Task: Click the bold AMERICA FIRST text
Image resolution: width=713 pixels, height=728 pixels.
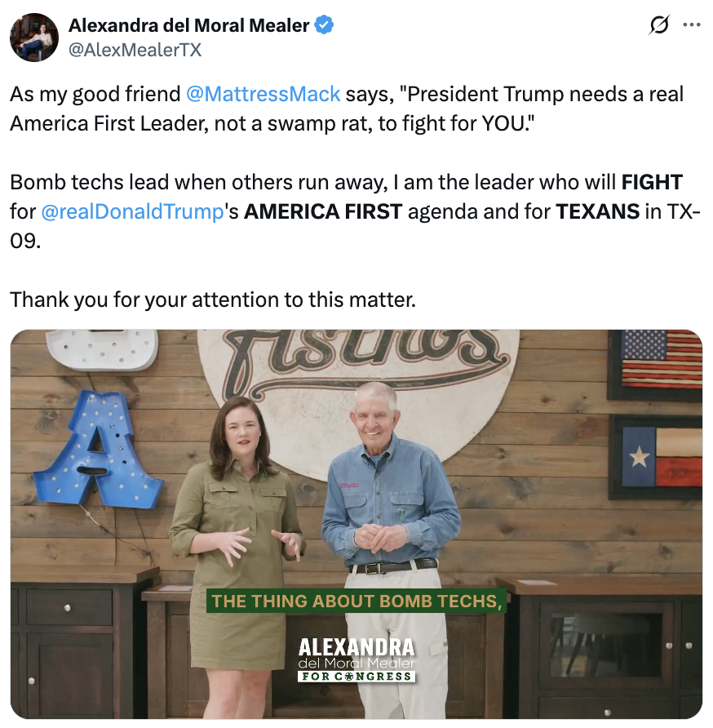Action: click(323, 211)
